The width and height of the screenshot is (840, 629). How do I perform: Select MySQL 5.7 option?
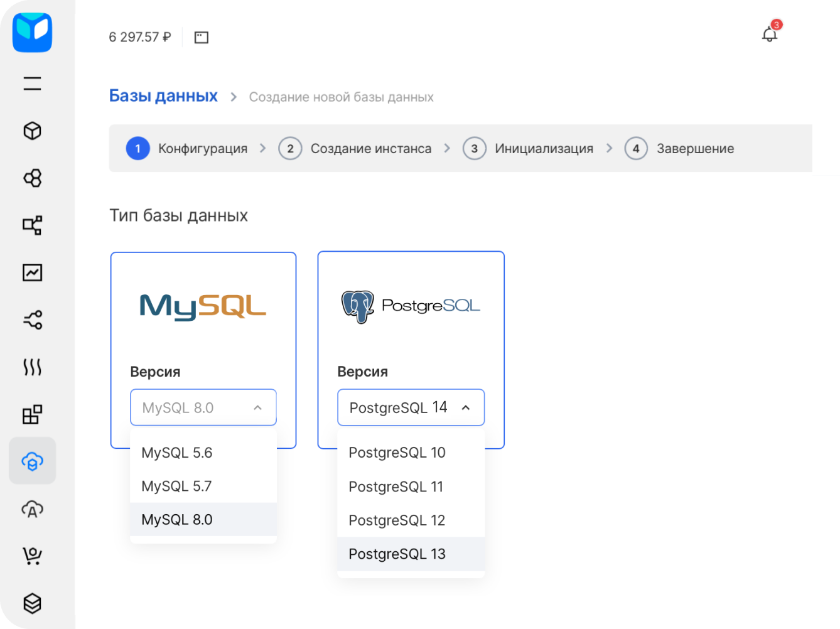click(x=177, y=487)
